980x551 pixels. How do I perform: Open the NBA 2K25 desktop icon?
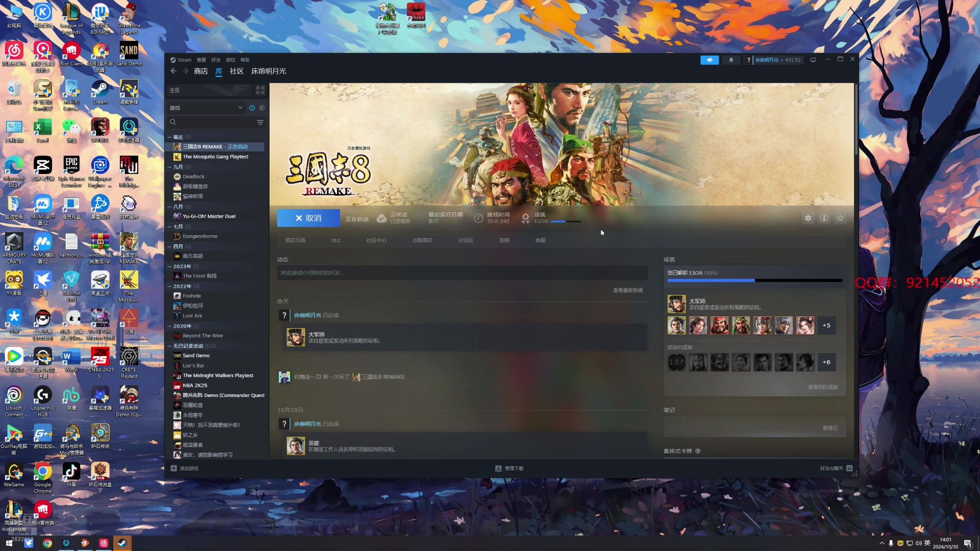[100, 363]
